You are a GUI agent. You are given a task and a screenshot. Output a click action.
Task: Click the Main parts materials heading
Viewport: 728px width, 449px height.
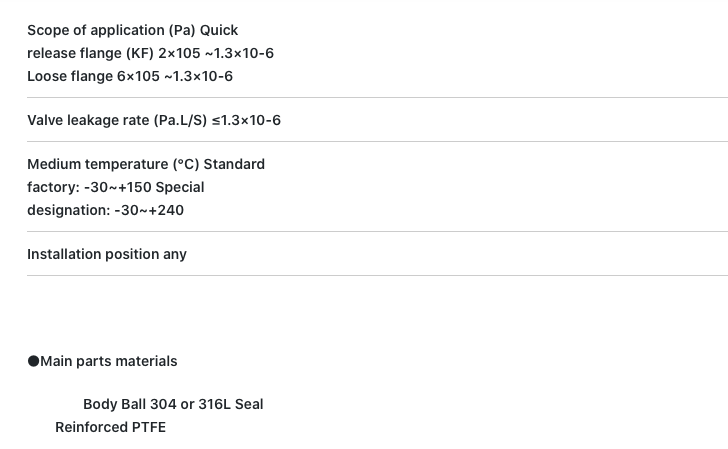click(x=109, y=361)
